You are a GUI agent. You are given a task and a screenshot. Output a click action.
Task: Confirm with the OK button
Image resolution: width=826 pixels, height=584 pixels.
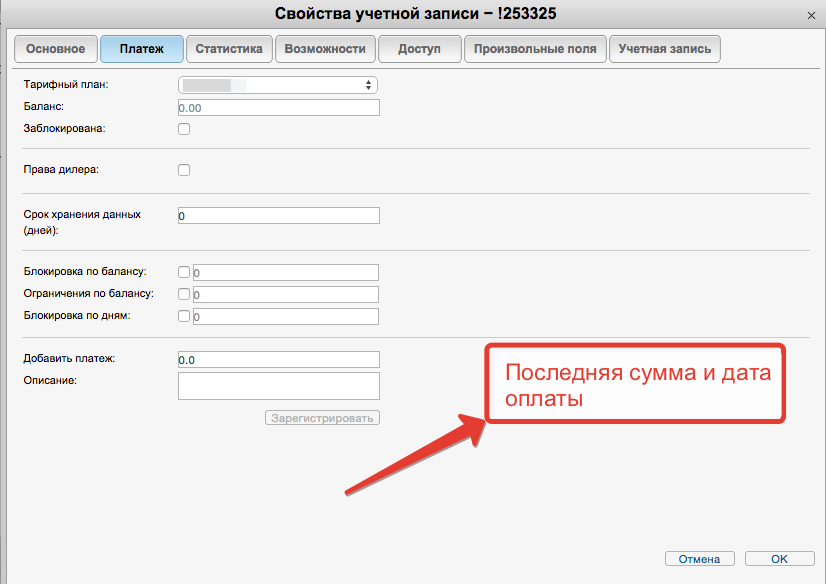779,559
